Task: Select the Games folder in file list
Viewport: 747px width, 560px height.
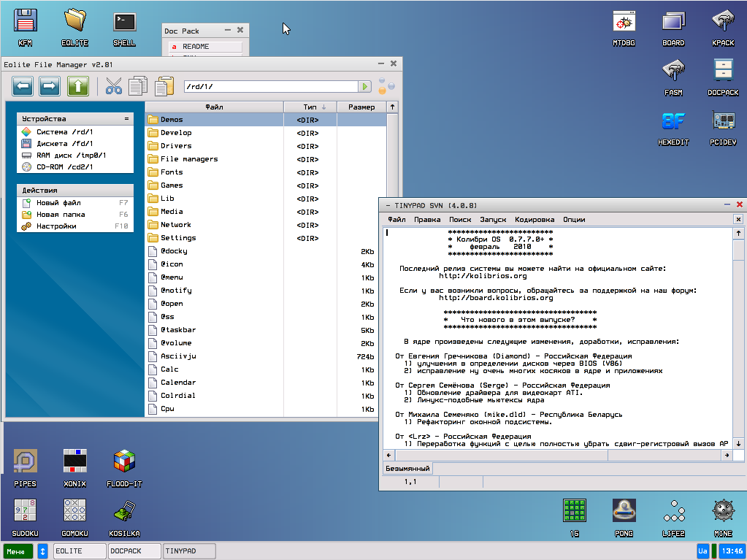Action: [172, 185]
